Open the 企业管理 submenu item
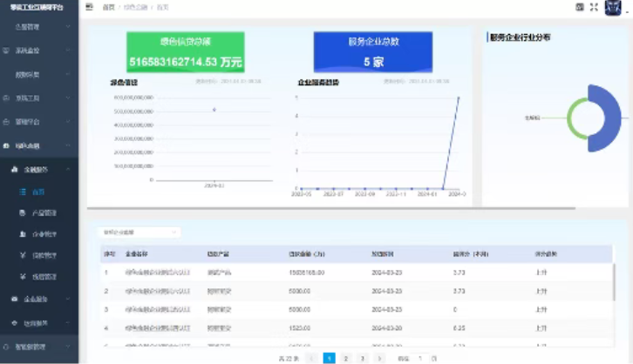 click(39, 233)
